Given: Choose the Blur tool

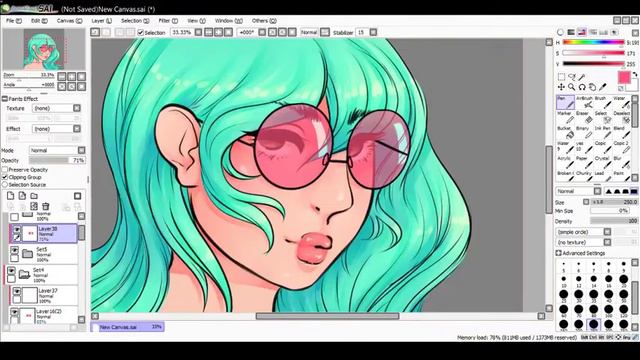Looking at the screenshot, I should point(622,162).
